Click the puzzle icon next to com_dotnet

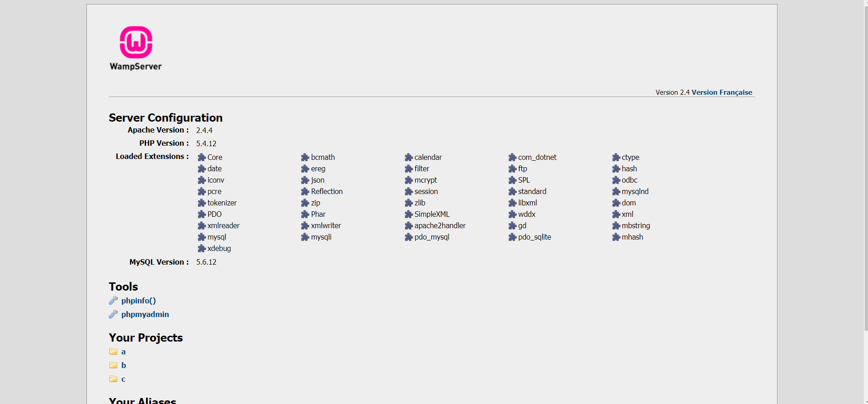pyautogui.click(x=512, y=158)
